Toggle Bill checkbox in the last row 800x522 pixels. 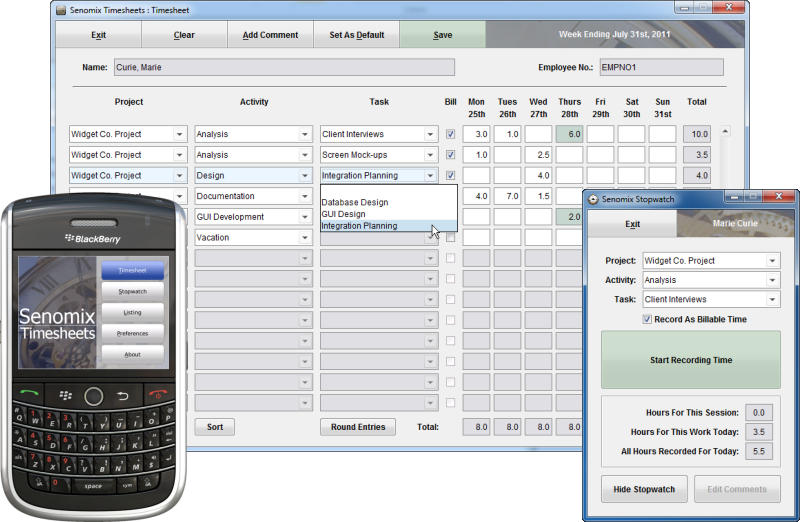pyautogui.click(x=451, y=403)
